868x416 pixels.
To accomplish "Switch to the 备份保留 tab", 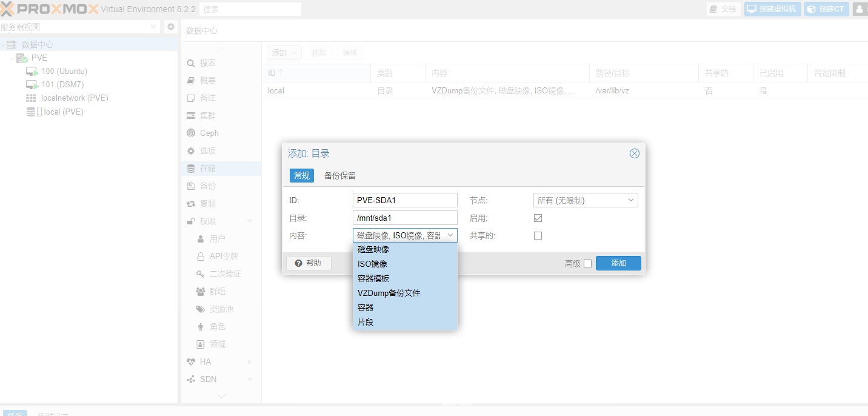I will click(x=340, y=176).
